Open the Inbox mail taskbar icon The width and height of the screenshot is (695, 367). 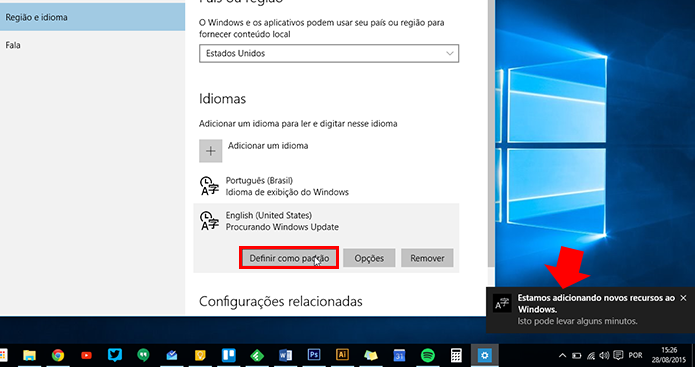172,355
